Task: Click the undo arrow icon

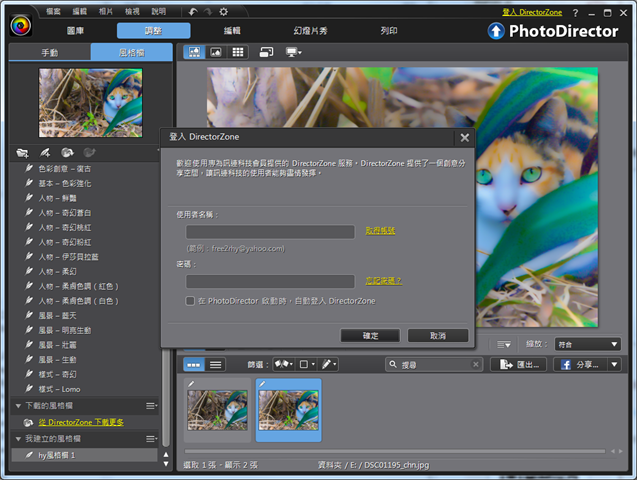Action: click(193, 12)
